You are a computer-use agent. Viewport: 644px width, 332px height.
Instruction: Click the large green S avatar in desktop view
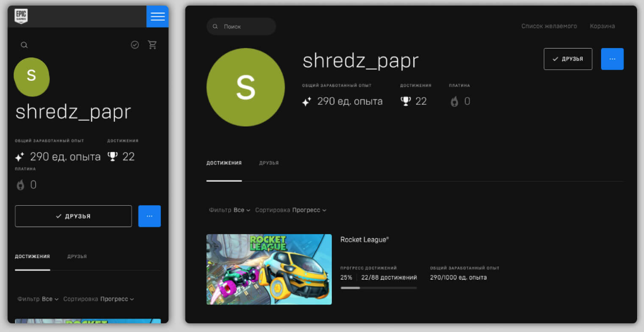pyautogui.click(x=245, y=87)
